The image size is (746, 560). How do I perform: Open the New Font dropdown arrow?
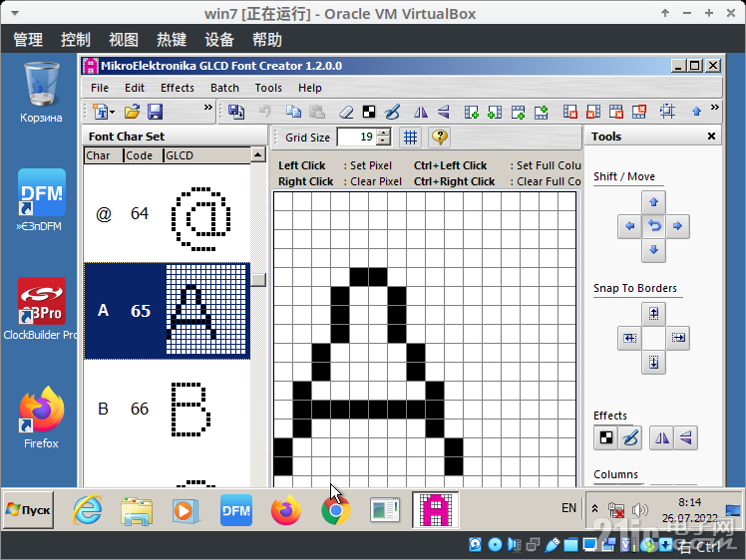point(113,113)
